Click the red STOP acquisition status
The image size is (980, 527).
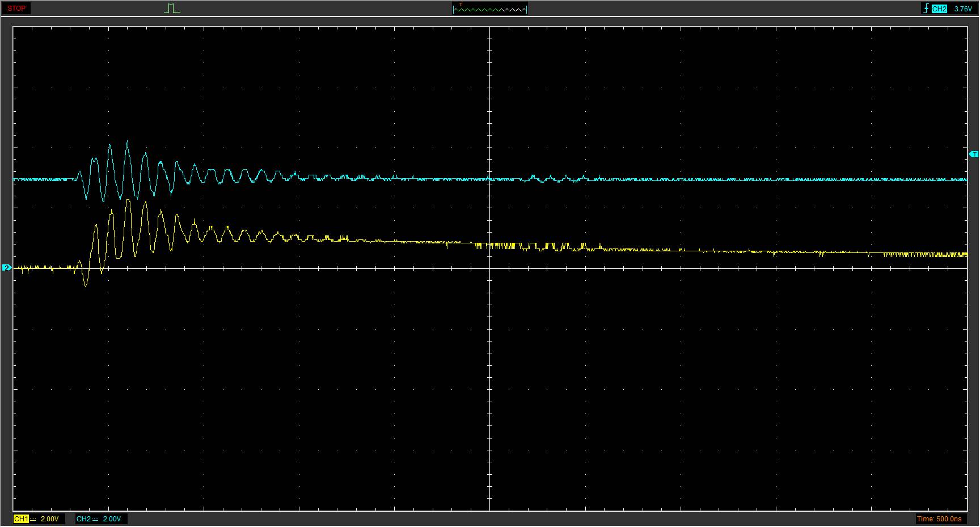(16, 9)
